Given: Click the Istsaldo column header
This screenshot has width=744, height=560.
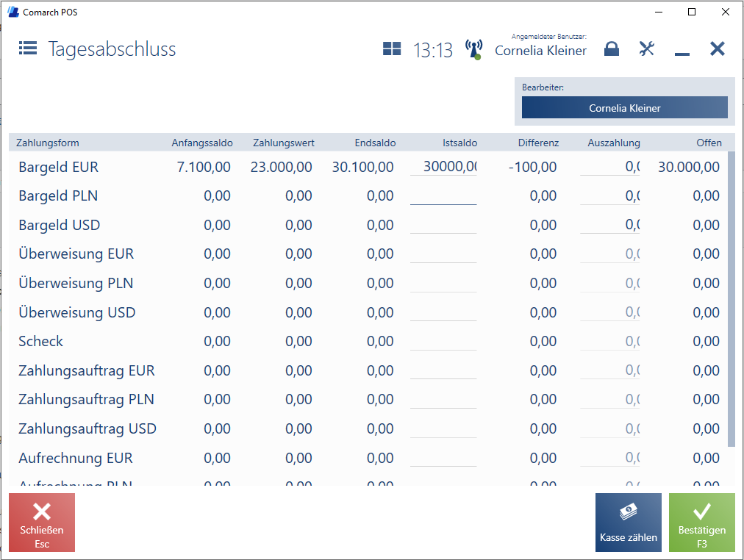Looking at the screenshot, I should click(459, 143).
